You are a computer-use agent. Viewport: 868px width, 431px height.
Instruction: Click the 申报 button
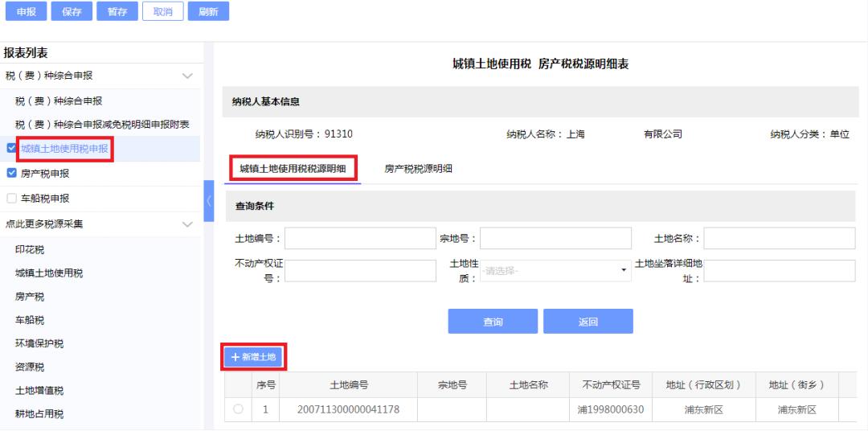(26, 11)
